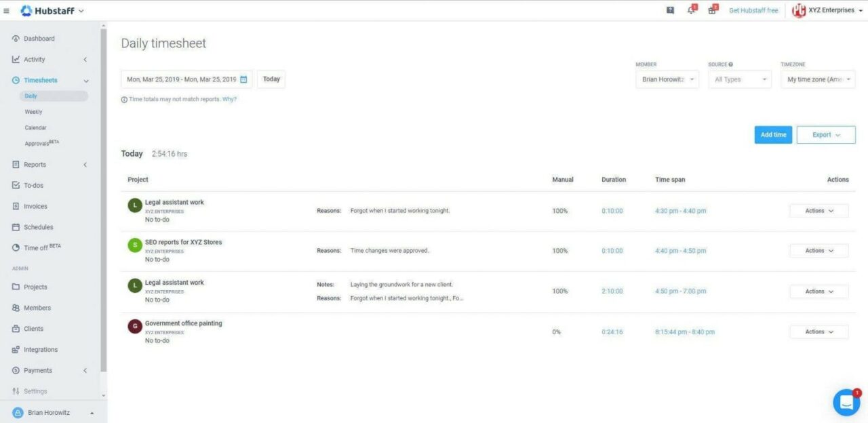Switch to the Weekly timesheet view
868x423 pixels.
[33, 111]
